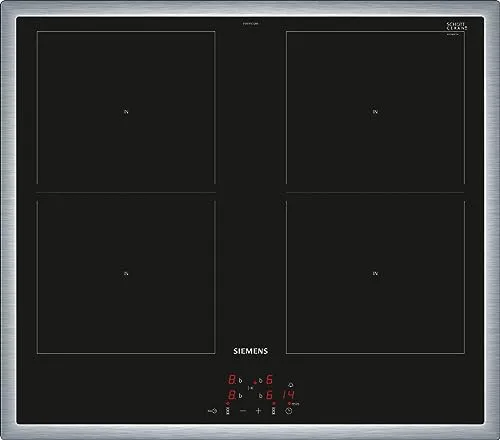Tap boost 'b' beside front left display

tap(240, 396)
